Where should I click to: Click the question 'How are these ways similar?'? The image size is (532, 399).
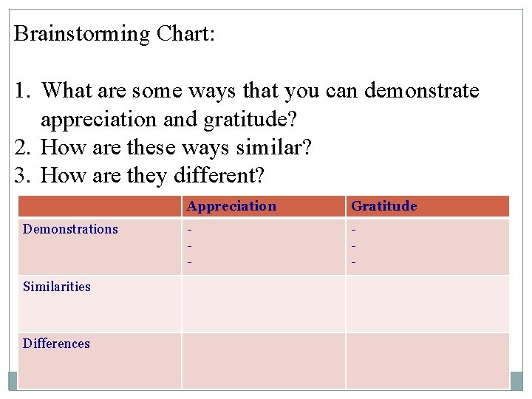(x=163, y=148)
